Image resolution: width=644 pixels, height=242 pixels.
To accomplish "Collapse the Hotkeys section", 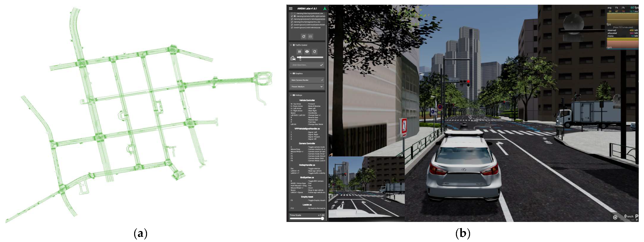I will [x=291, y=95].
